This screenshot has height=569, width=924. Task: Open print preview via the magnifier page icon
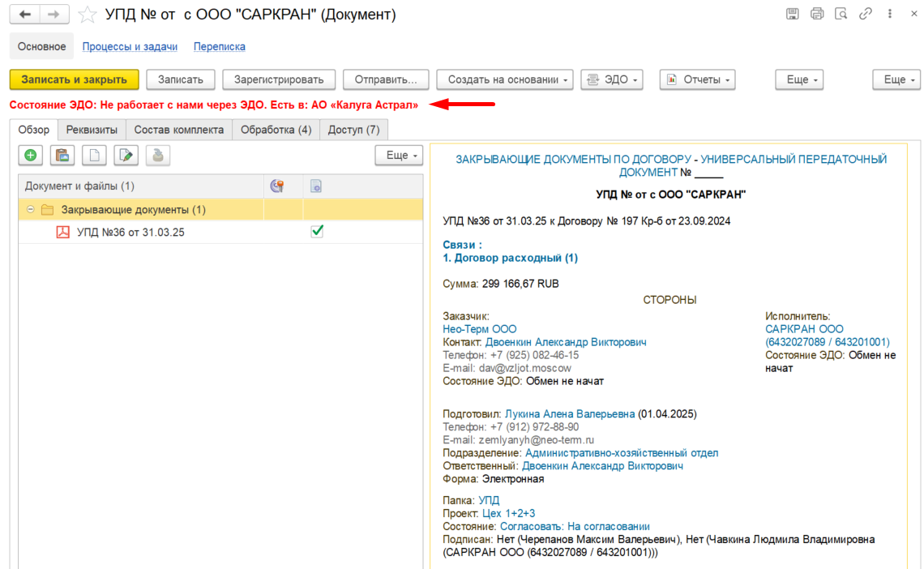841,14
